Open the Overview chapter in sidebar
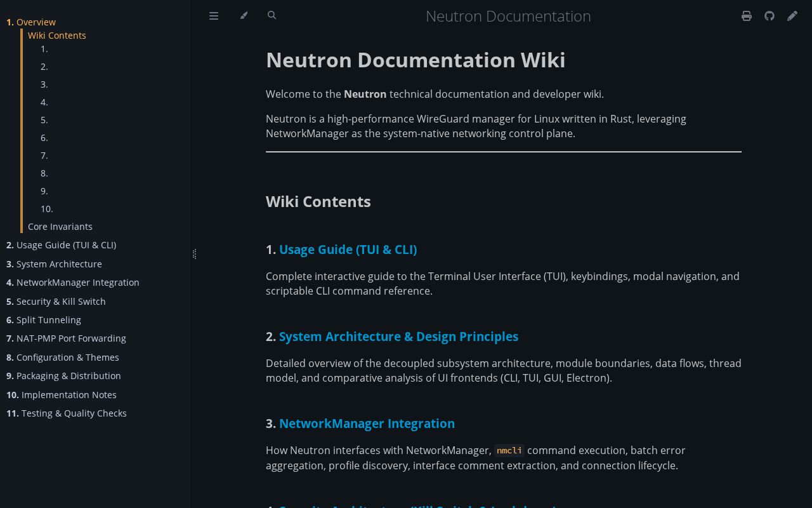812x508 pixels. click(x=31, y=22)
